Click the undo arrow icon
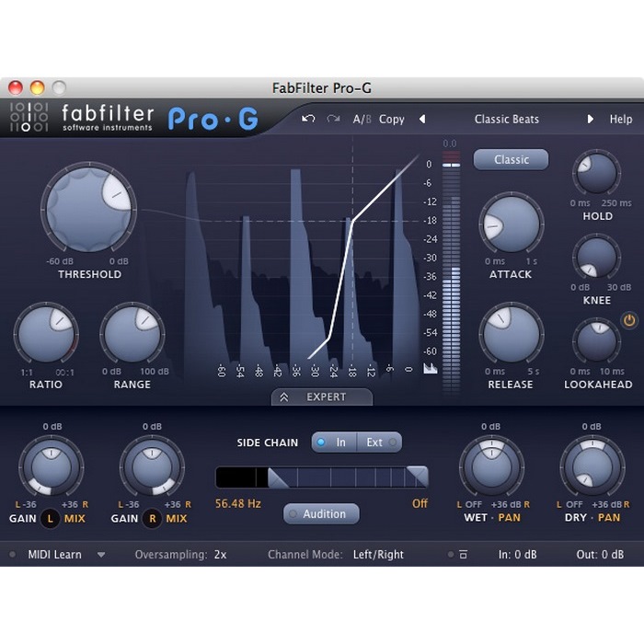This screenshot has width=644, height=644. pyautogui.click(x=308, y=119)
